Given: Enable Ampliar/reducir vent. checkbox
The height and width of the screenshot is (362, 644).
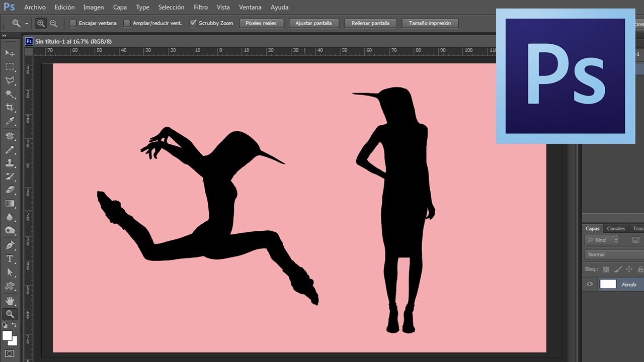Looking at the screenshot, I should coord(127,23).
